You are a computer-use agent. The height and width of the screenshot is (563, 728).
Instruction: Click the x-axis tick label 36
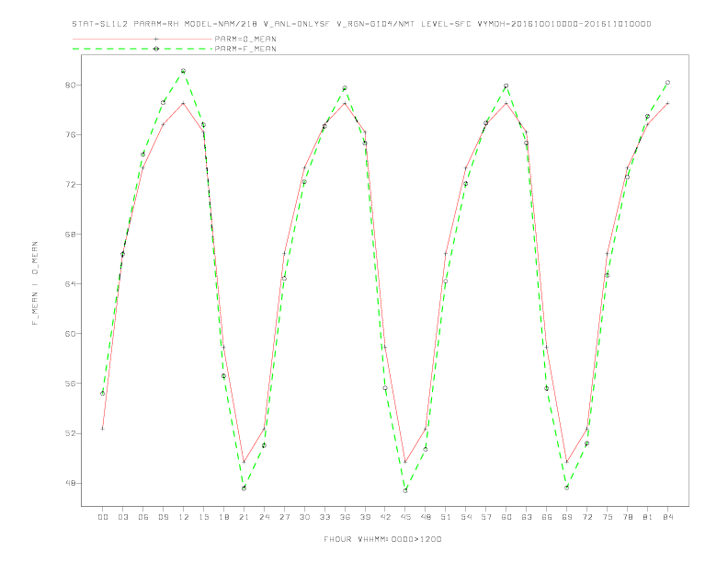pos(345,517)
